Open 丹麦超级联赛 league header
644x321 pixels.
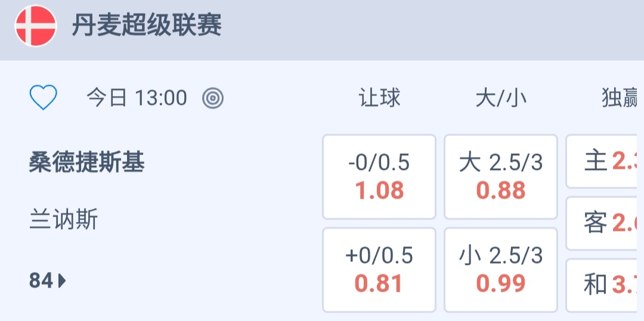click(147, 26)
